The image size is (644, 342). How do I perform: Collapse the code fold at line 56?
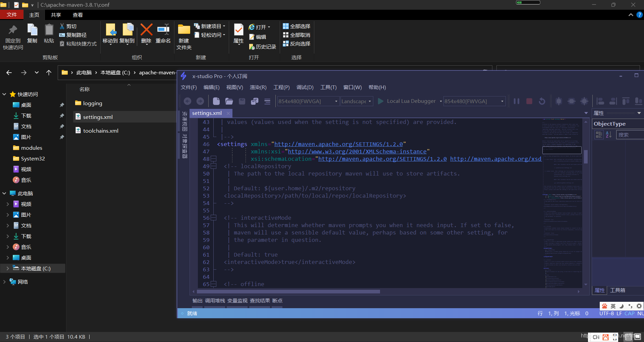213,218
